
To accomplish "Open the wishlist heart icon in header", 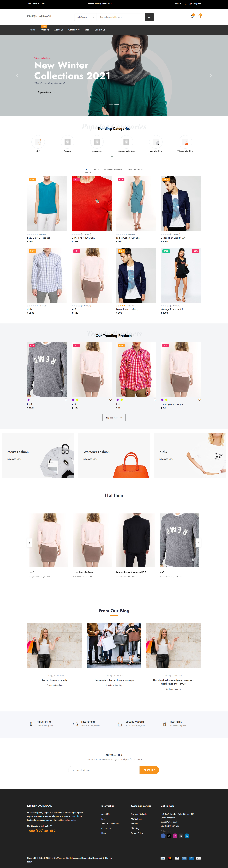I will tap(192, 17).
